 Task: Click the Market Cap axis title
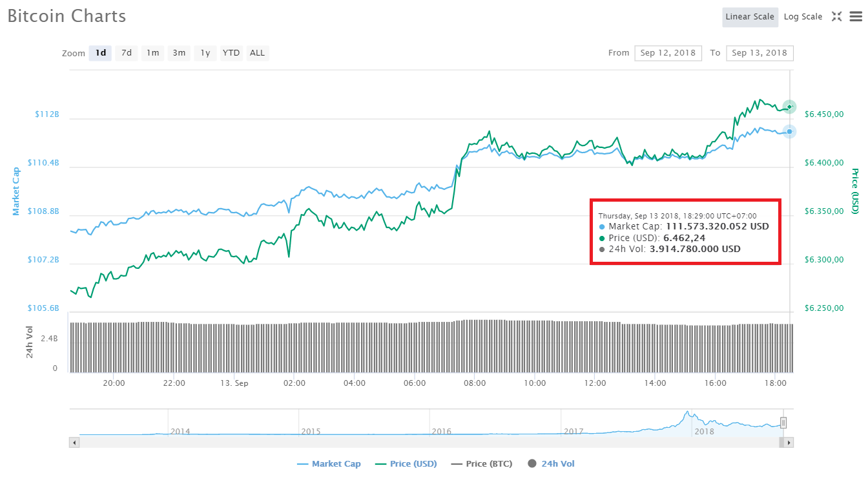pyautogui.click(x=16, y=191)
